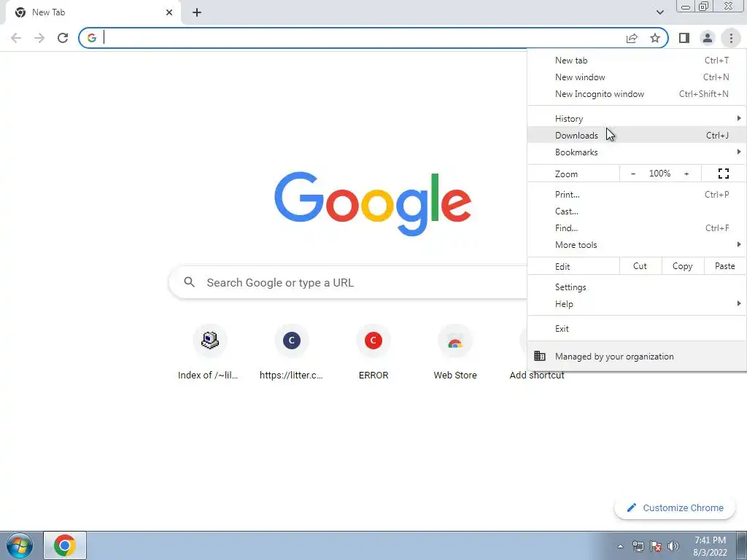Decrease zoom with minus button
Screen dimensions: 747x560
(x=633, y=174)
